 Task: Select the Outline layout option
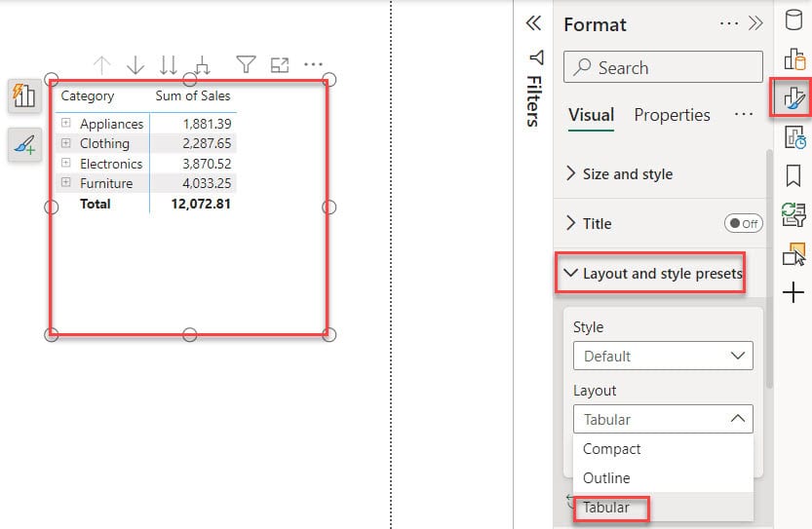pos(663,477)
